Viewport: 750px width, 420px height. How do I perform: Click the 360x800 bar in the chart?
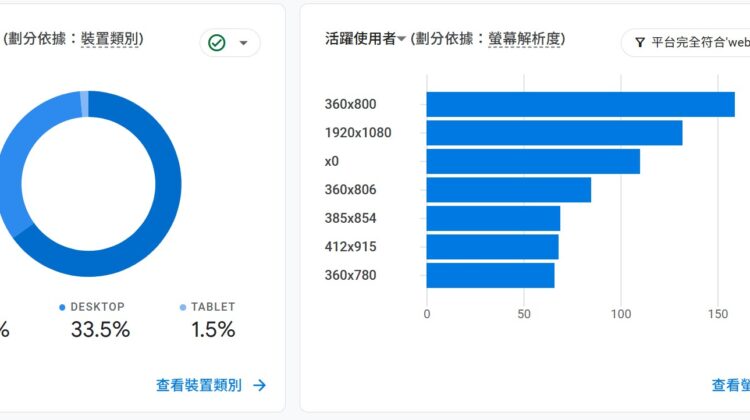[580, 104]
